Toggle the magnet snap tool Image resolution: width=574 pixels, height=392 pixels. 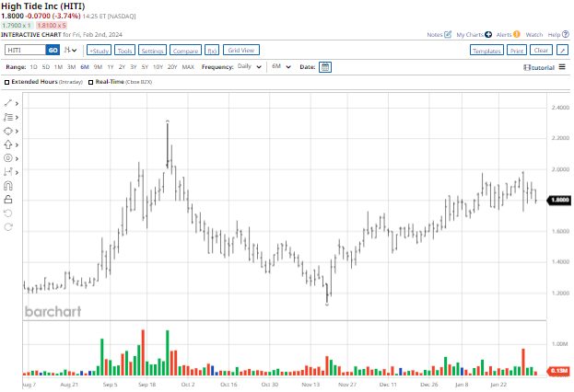pyautogui.click(x=8, y=186)
